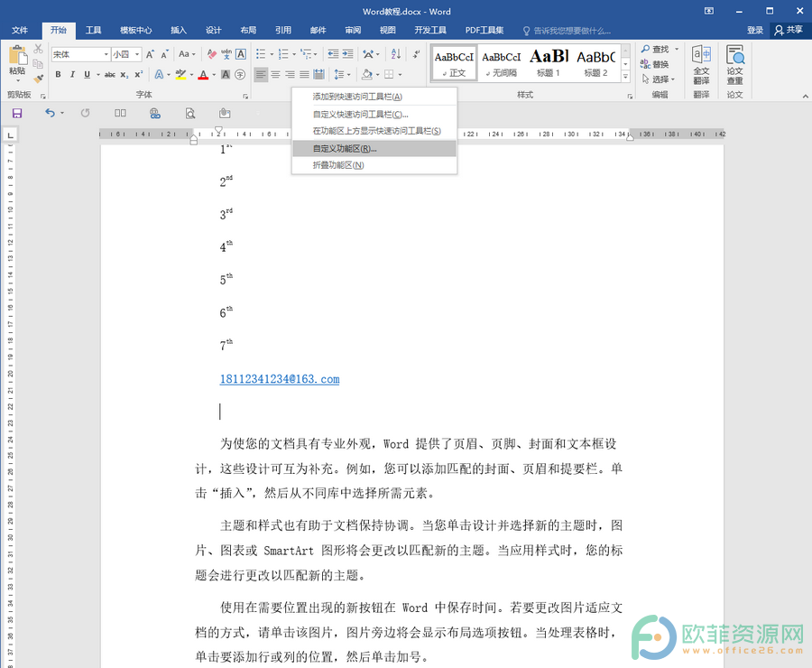
Task: Click the Enclose Characters (字) icon
Action: [x=240, y=75]
